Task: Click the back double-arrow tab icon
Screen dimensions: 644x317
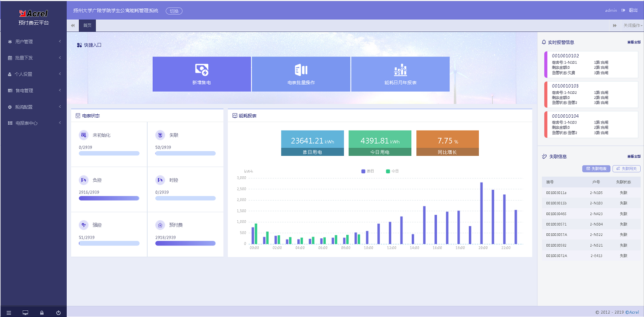Action: coord(73,26)
